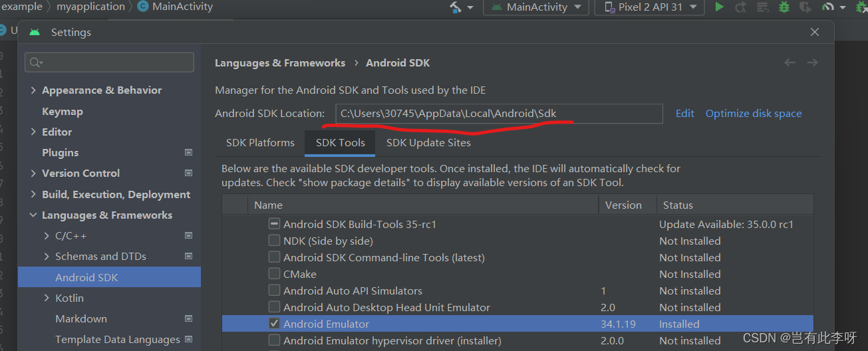Click the Android logo in Settings title bar

(35, 32)
